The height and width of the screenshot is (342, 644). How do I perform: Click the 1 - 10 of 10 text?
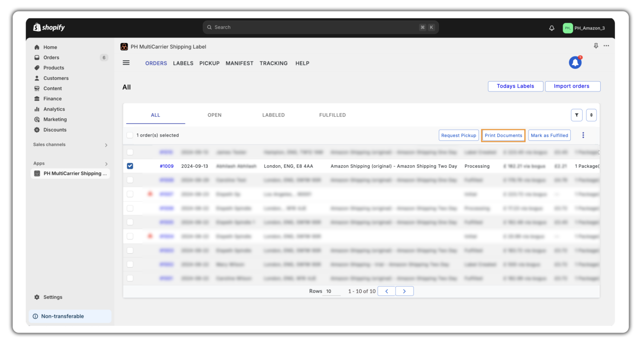click(x=362, y=291)
